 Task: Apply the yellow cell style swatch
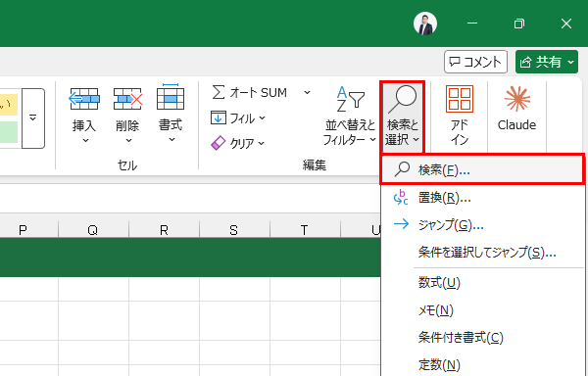[x=9, y=105]
